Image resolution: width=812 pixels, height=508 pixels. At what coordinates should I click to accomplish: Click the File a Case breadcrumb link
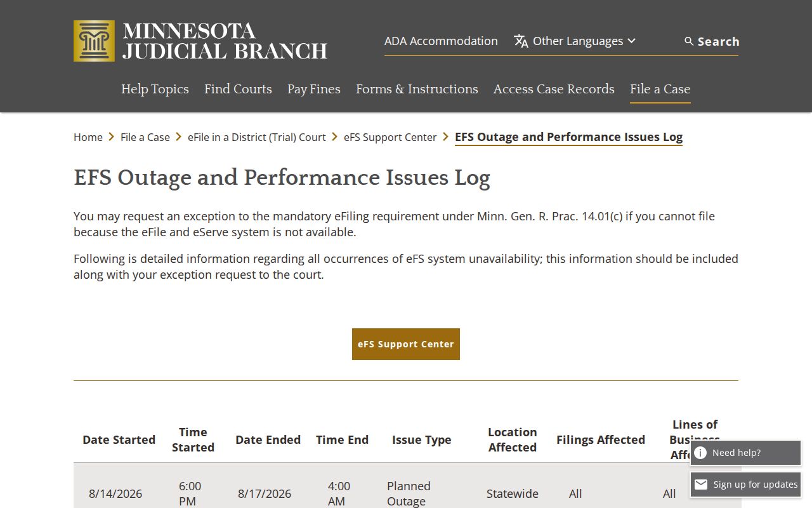(x=145, y=137)
